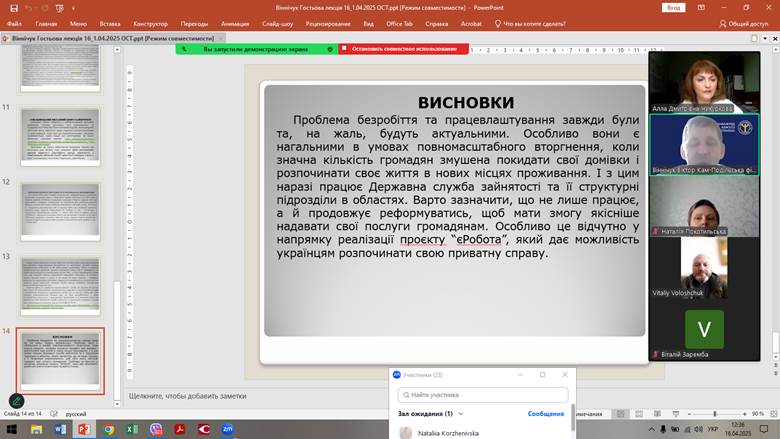This screenshot has height=439, width=780.
Task: Type in the Найти участника search field
Action: click(x=485, y=394)
